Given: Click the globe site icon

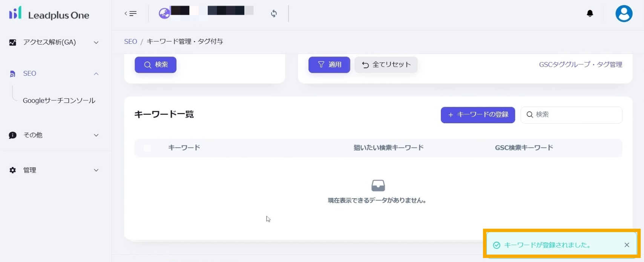Looking at the screenshot, I should [164, 14].
